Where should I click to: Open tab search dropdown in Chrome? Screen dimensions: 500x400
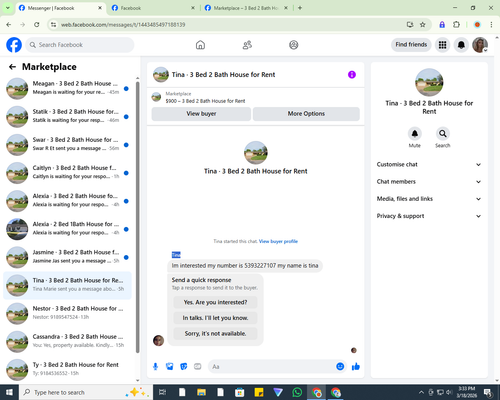tap(8, 8)
